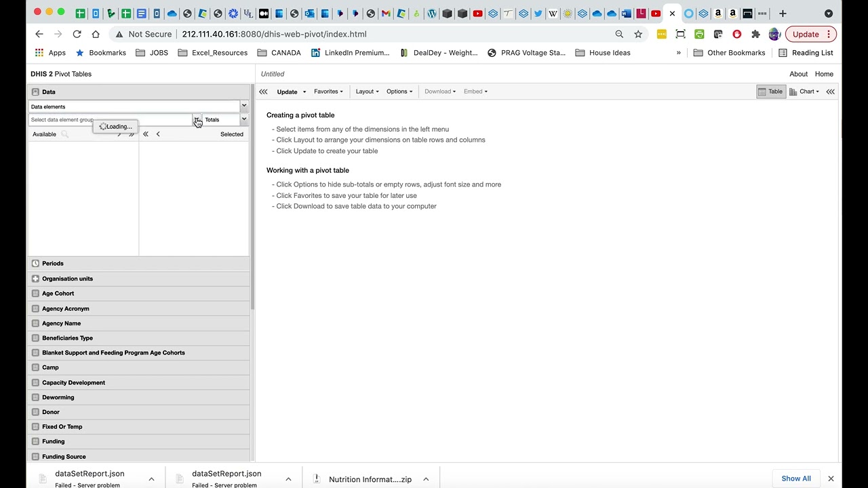Click the deselect single left arrow
The width and height of the screenshot is (868, 488).
[158, 134]
